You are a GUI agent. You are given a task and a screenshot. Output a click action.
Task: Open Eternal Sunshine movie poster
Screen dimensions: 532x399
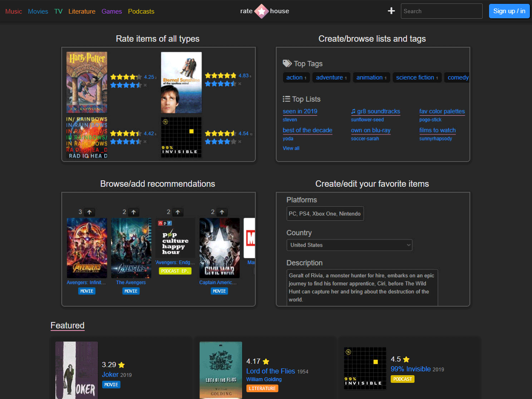(181, 83)
